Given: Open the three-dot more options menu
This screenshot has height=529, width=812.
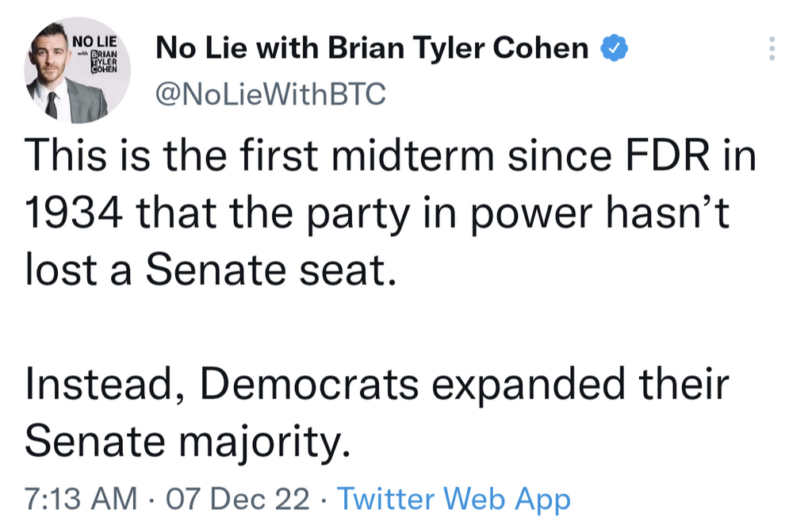Looking at the screenshot, I should (773, 49).
